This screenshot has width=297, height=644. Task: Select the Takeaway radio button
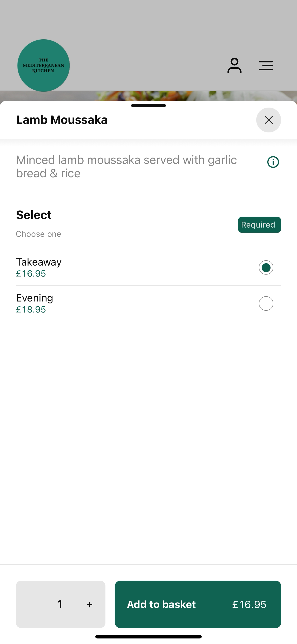(x=266, y=267)
